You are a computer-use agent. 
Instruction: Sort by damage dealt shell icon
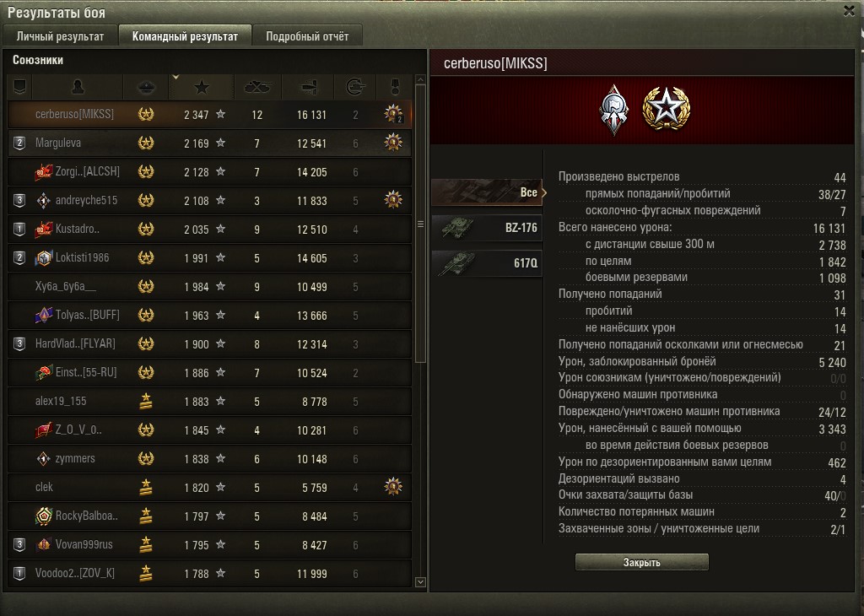[x=309, y=87]
